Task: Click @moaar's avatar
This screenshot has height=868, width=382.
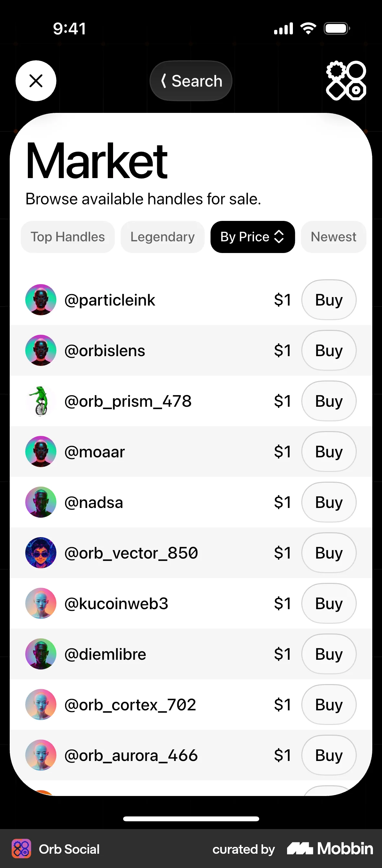Action: pyautogui.click(x=41, y=452)
